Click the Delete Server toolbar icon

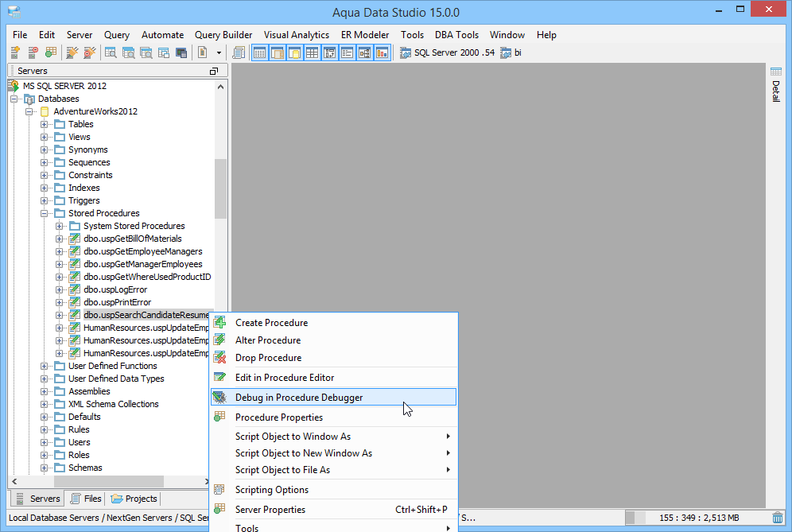coord(33,52)
